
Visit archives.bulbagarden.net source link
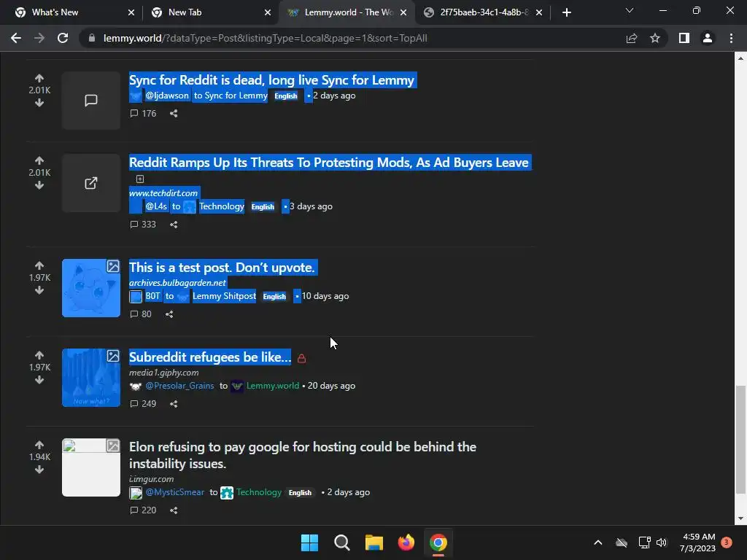[177, 282]
